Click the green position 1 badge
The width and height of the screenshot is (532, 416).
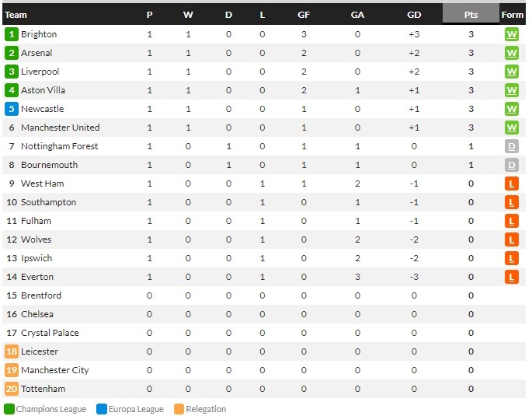[12, 34]
